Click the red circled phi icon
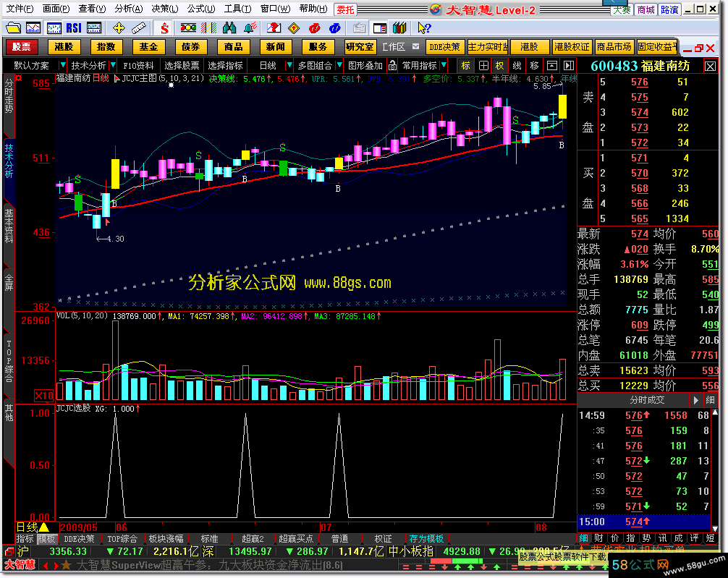The image size is (728, 578). [x=314, y=28]
